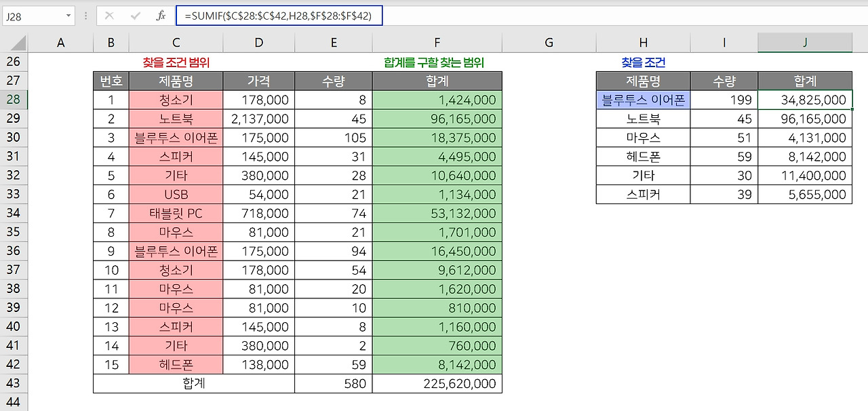Click the price cell 718,000
Screen dimensions: 868x411
[259, 214]
